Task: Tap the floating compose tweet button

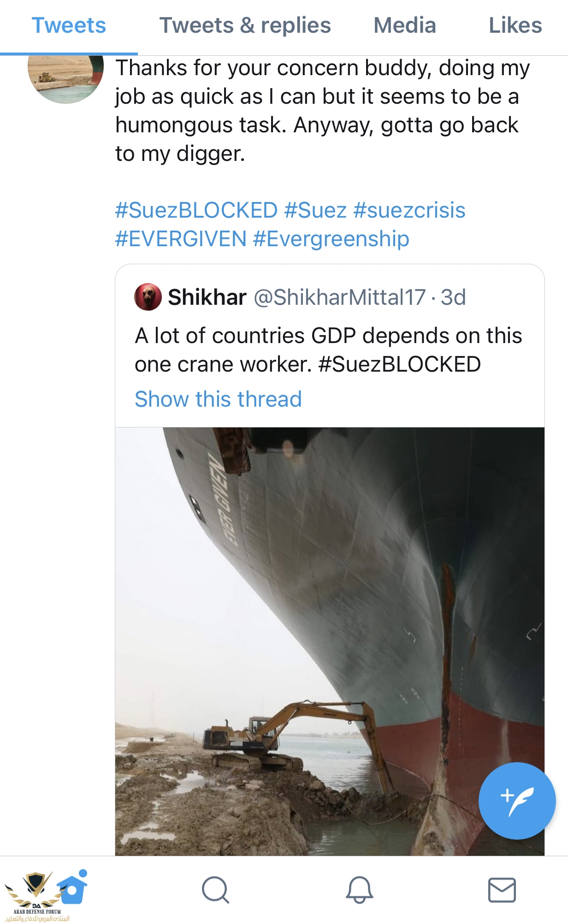Action: (517, 800)
